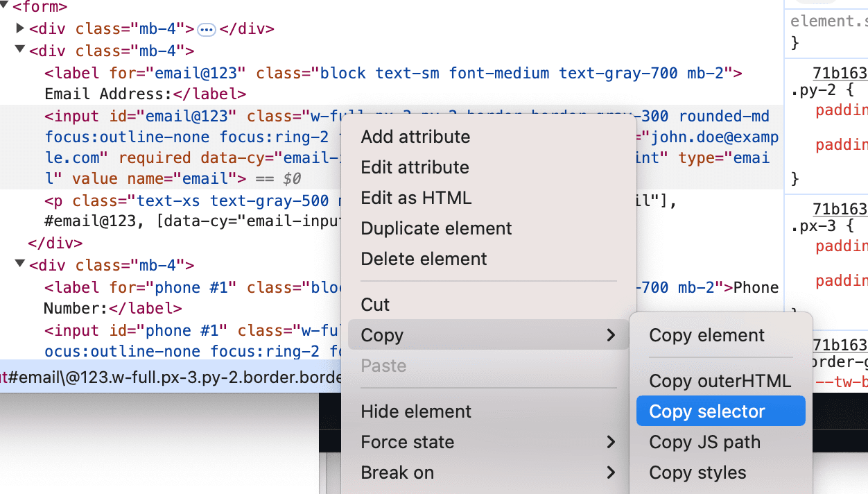
Task: Select the label for="phone #1" node
Action: [194, 287]
